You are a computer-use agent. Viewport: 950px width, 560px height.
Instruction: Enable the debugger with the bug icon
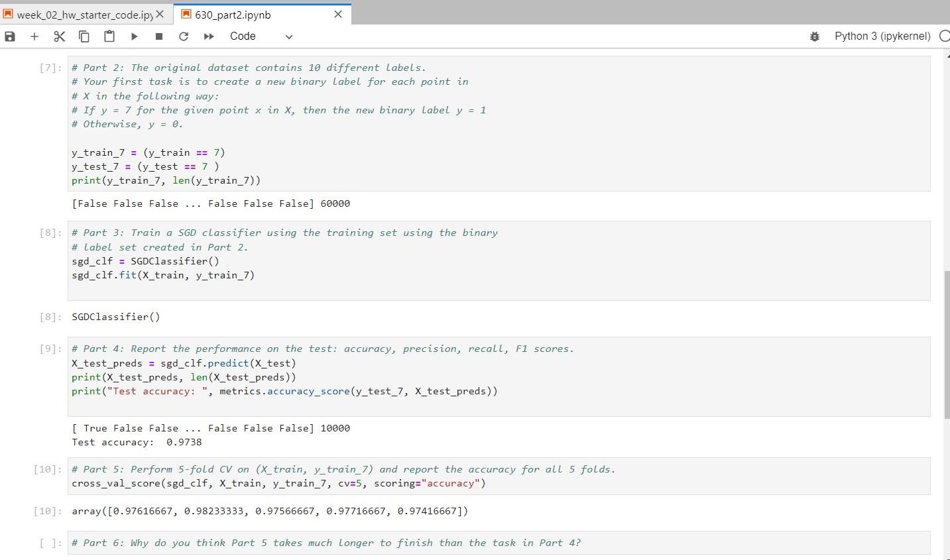pyautogui.click(x=815, y=36)
